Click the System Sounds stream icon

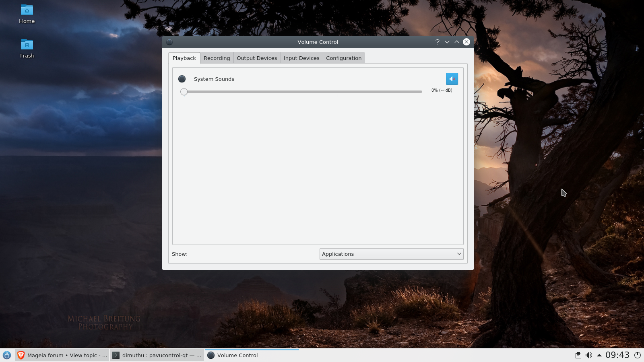182,79
